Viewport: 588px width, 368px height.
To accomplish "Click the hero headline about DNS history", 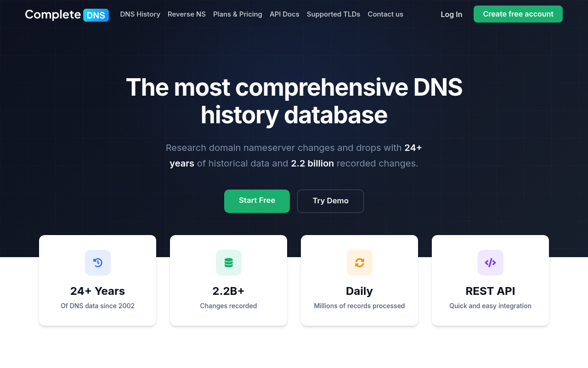I will (x=294, y=101).
